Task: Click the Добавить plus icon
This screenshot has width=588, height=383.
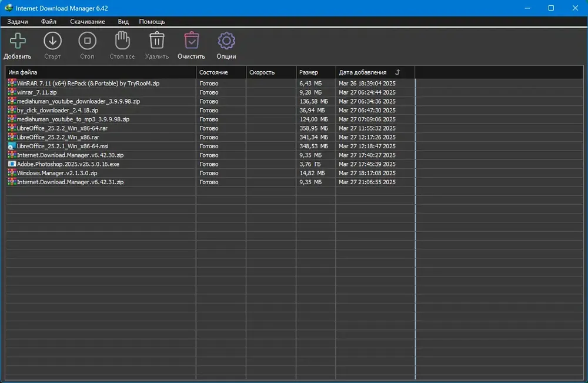Action: tap(18, 41)
